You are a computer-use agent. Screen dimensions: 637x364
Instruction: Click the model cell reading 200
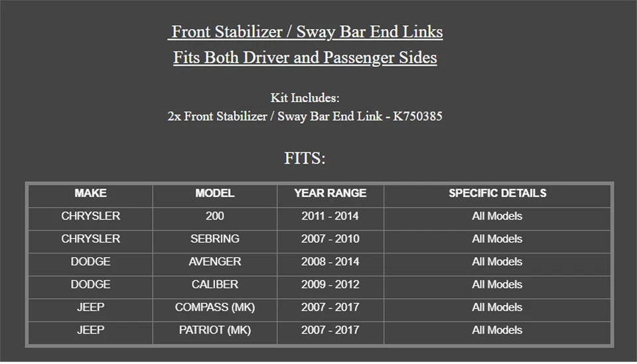(x=214, y=216)
